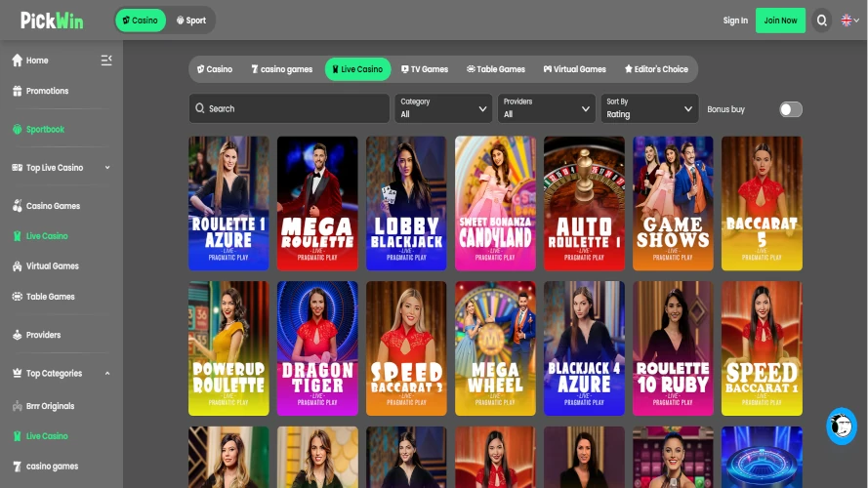This screenshot has width=868, height=488.
Task: Click Sign In
Action: pyautogui.click(x=735, y=20)
